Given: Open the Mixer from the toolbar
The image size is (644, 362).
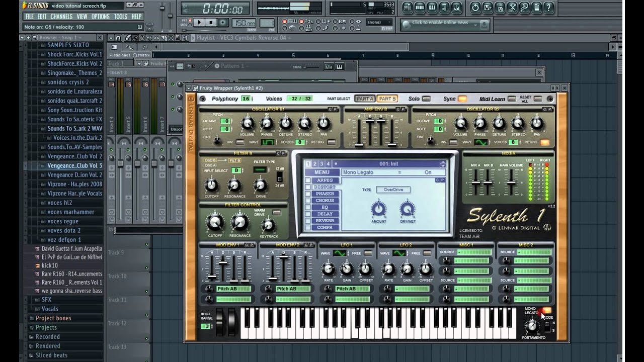Looking at the screenshot, I should pos(457,8).
